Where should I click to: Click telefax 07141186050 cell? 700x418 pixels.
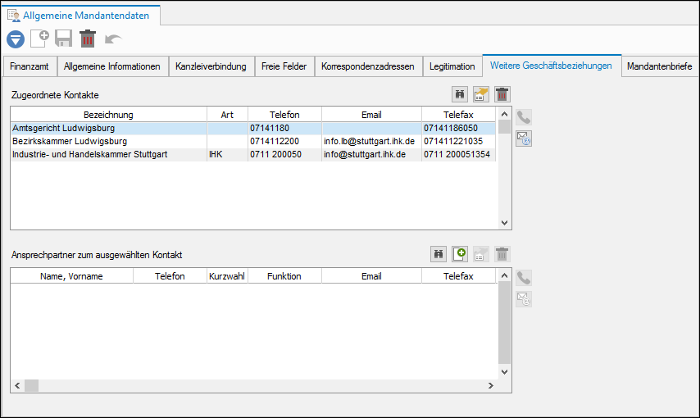click(458, 128)
